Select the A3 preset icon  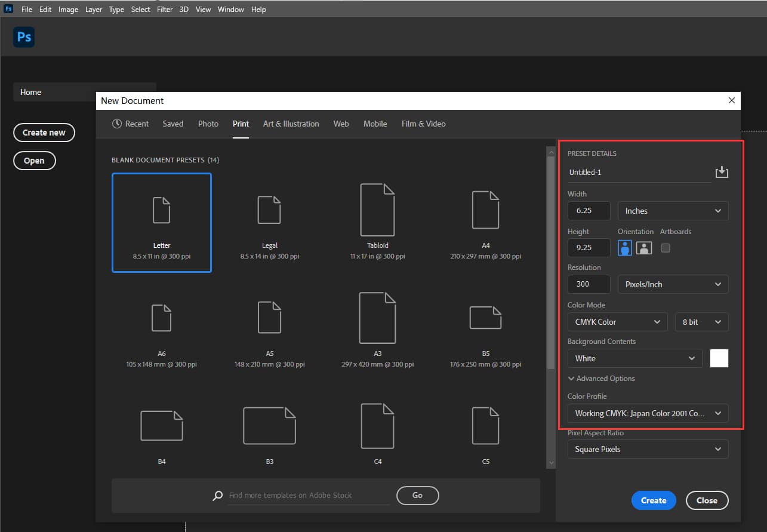pyautogui.click(x=377, y=318)
